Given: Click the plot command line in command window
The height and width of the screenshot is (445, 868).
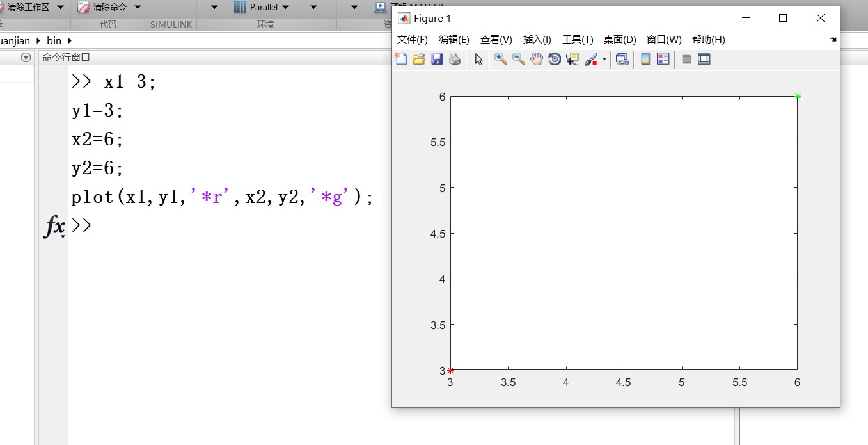Looking at the screenshot, I should 222,197.
